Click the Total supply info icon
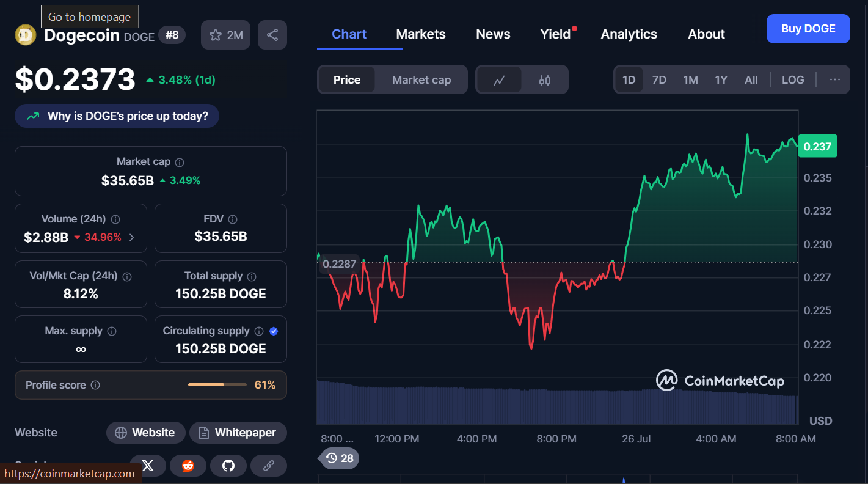The width and height of the screenshot is (868, 484). [x=252, y=277]
